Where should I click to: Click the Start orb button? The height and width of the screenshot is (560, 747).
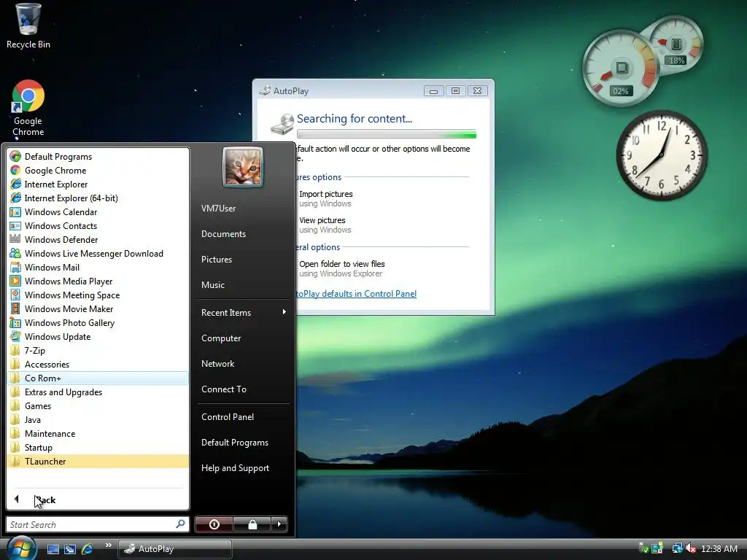click(x=20, y=548)
